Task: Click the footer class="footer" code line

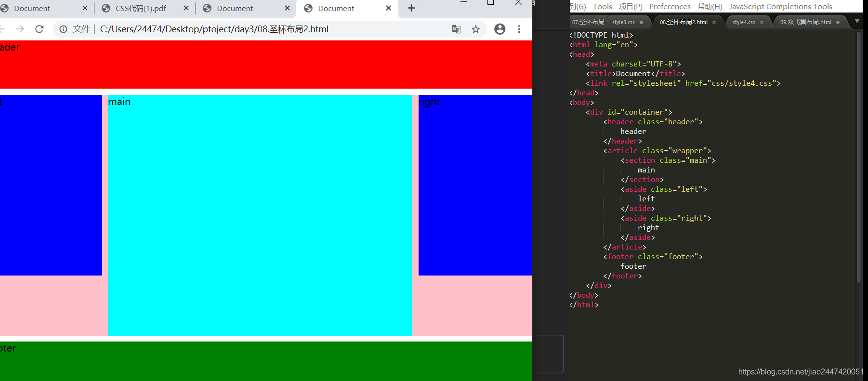Action: (653, 257)
